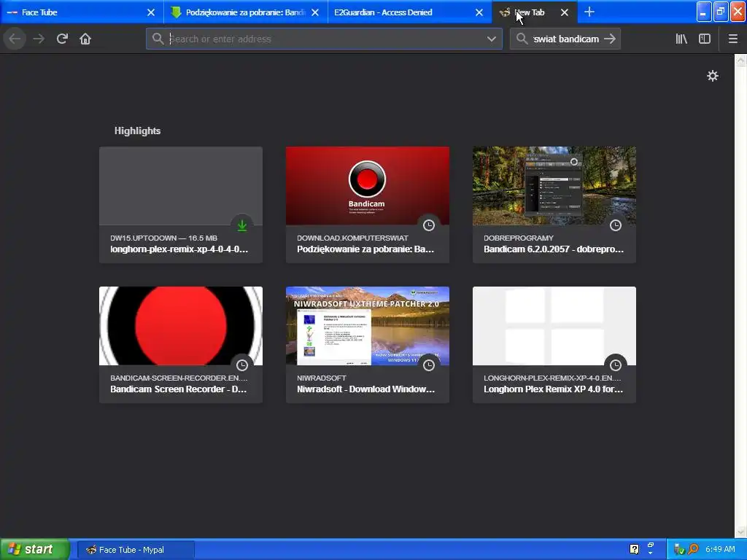Click 'Longhorn Plex Remix XP 4.0 for...' title

pyautogui.click(x=553, y=389)
